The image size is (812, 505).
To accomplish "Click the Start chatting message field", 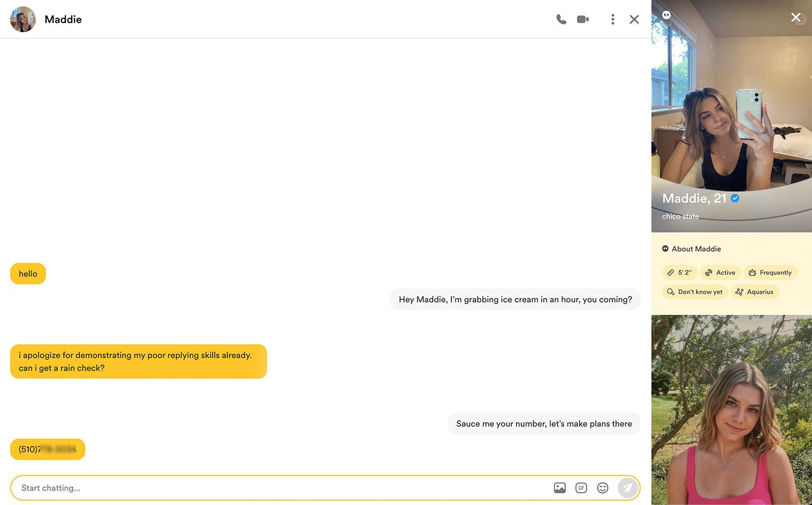I will (x=278, y=488).
